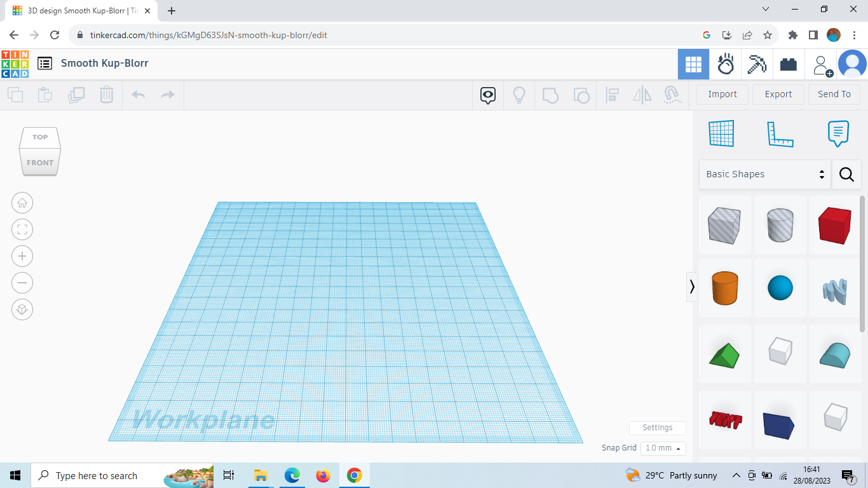
Task: Switch perspective and orthographic view
Action: 22,309
